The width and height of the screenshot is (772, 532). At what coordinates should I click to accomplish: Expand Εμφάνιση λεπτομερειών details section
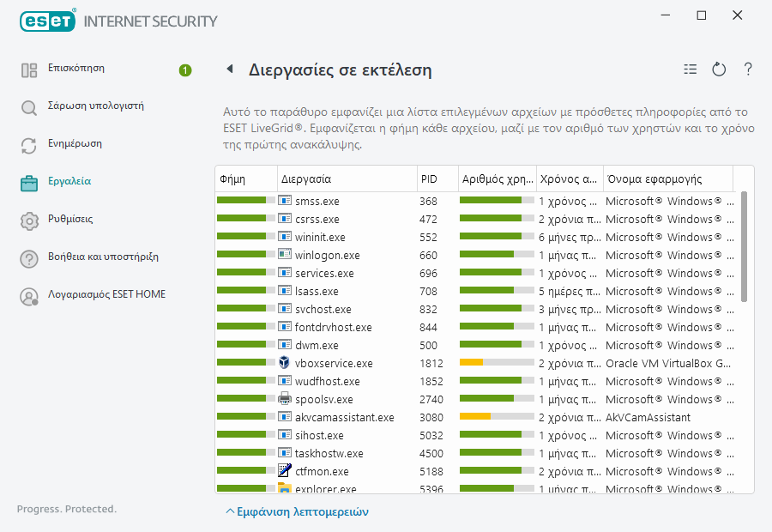297,511
